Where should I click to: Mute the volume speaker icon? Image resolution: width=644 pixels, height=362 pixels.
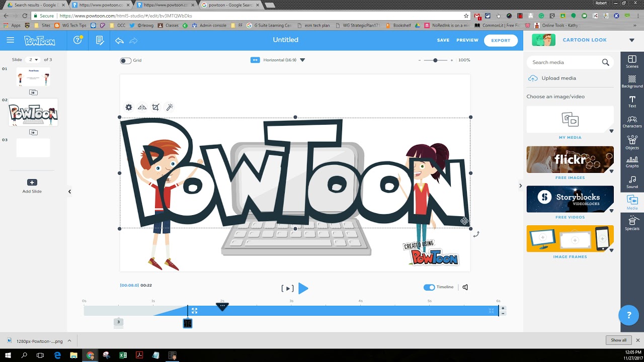click(x=465, y=287)
